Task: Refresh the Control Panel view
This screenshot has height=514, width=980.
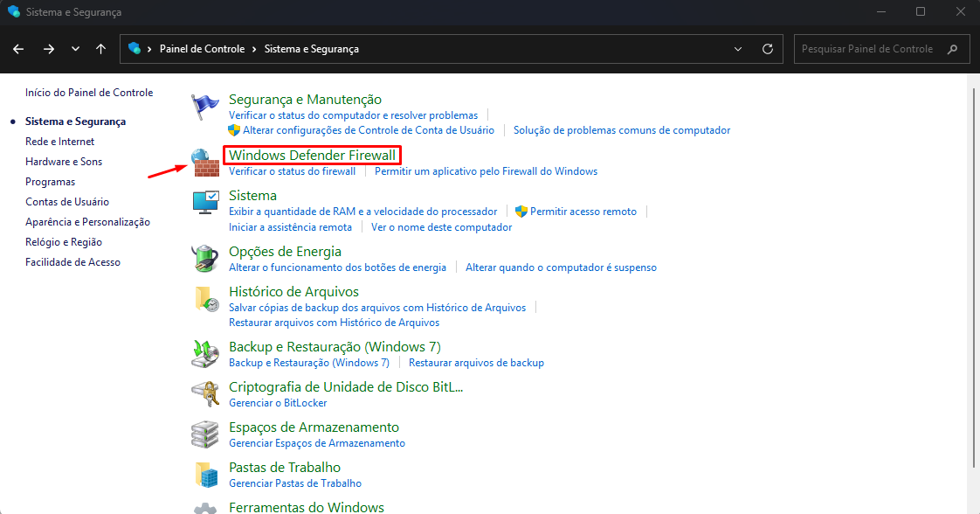Action: click(x=768, y=49)
